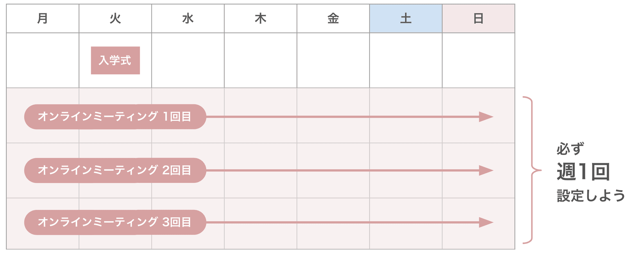Screen dimensions: 644x254
Task: Select the 木 day header cell
Action: (260, 18)
